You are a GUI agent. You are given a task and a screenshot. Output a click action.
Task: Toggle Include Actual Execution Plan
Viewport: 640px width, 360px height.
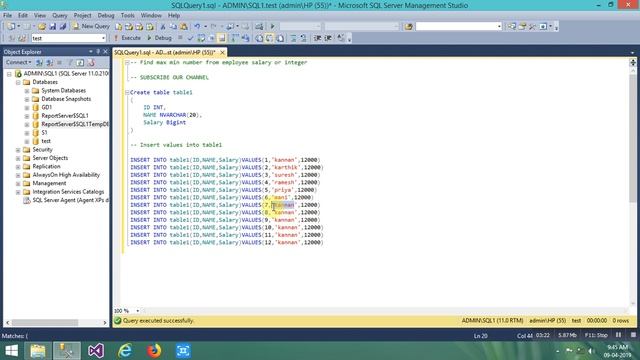[235, 38]
